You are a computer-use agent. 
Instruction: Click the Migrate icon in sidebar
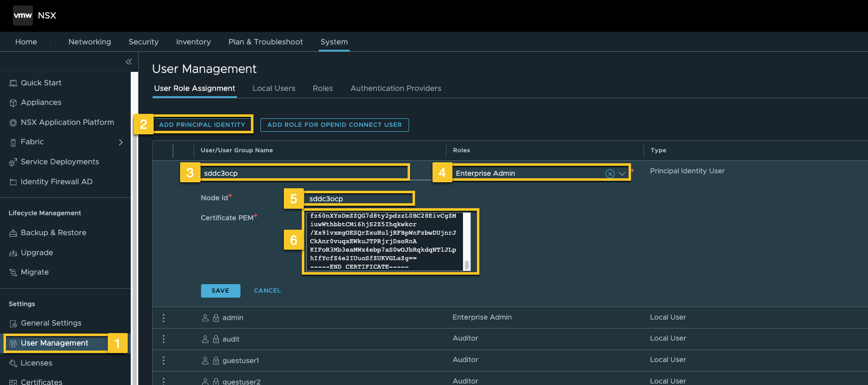[13, 273]
